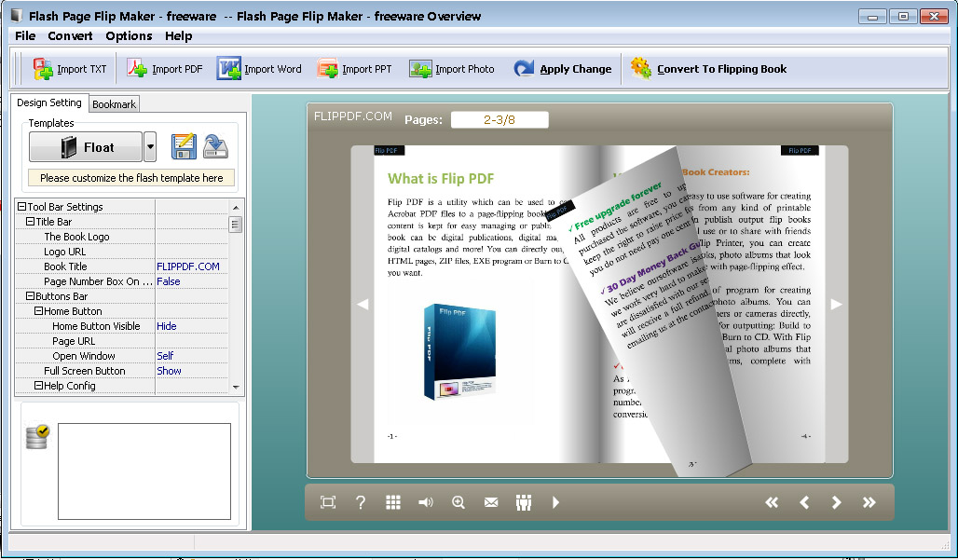Open the Help menu
Viewport: 958px width, 560px height.
(x=178, y=36)
